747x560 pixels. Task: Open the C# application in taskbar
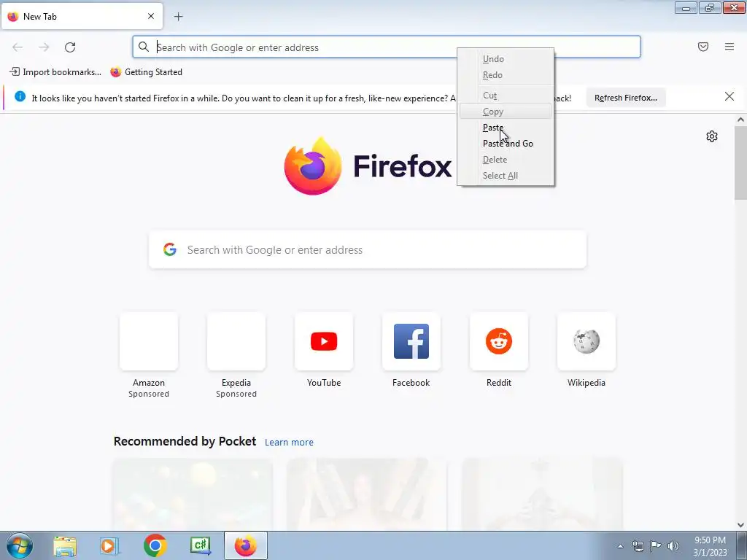(x=201, y=545)
